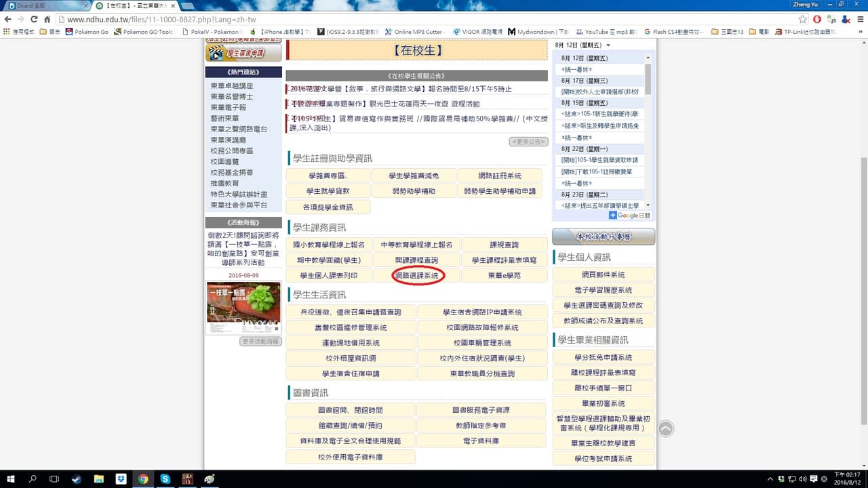Bookmark this page with the star icon

coord(803,19)
